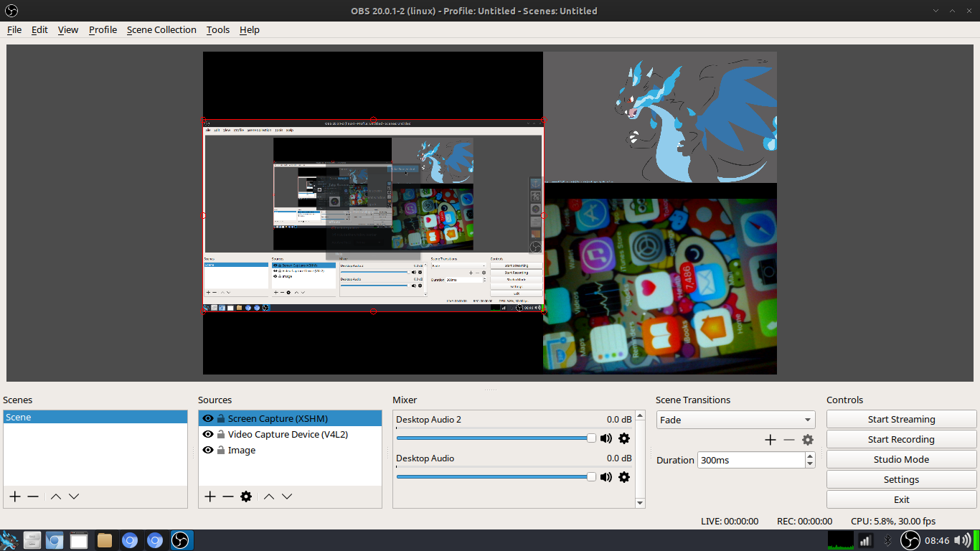Remove the selected source using minus icon
The height and width of the screenshot is (551, 980).
click(x=227, y=496)
